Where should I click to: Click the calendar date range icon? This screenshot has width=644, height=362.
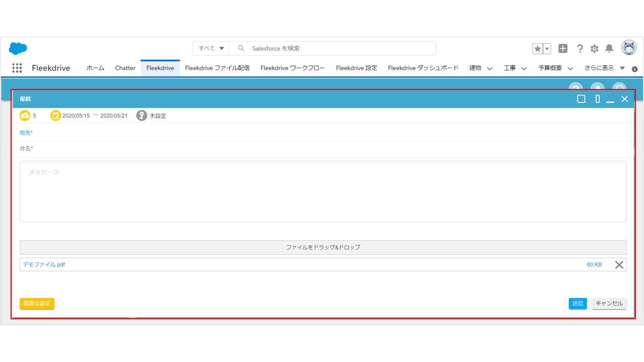(x=55, y=116)
